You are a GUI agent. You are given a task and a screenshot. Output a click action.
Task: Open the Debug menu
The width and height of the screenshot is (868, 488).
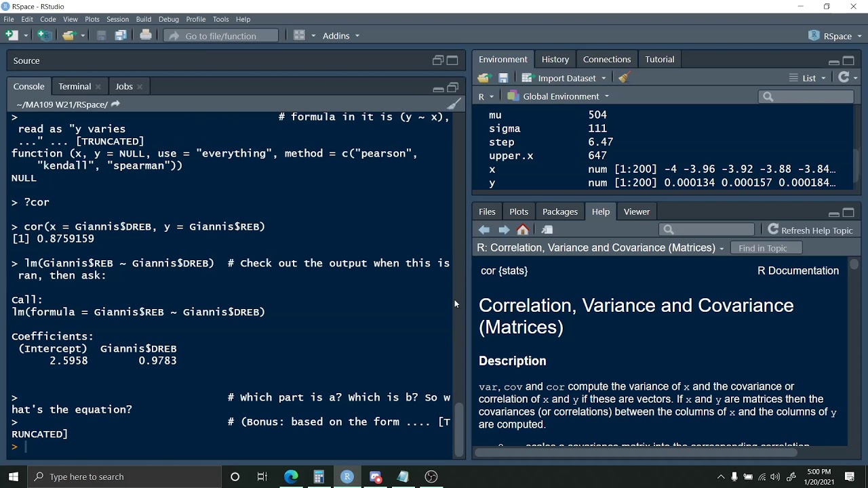[169, 19]
